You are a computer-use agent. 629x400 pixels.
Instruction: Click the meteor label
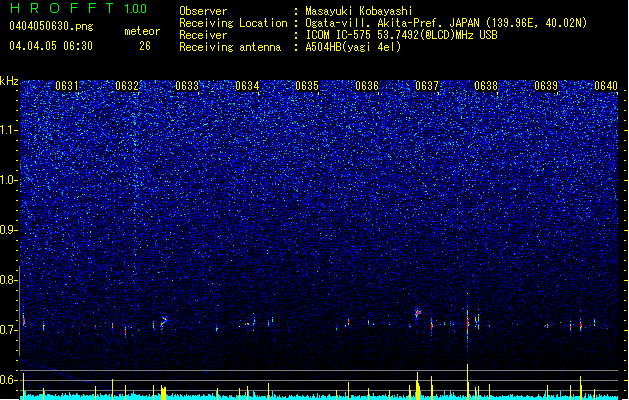142,31
